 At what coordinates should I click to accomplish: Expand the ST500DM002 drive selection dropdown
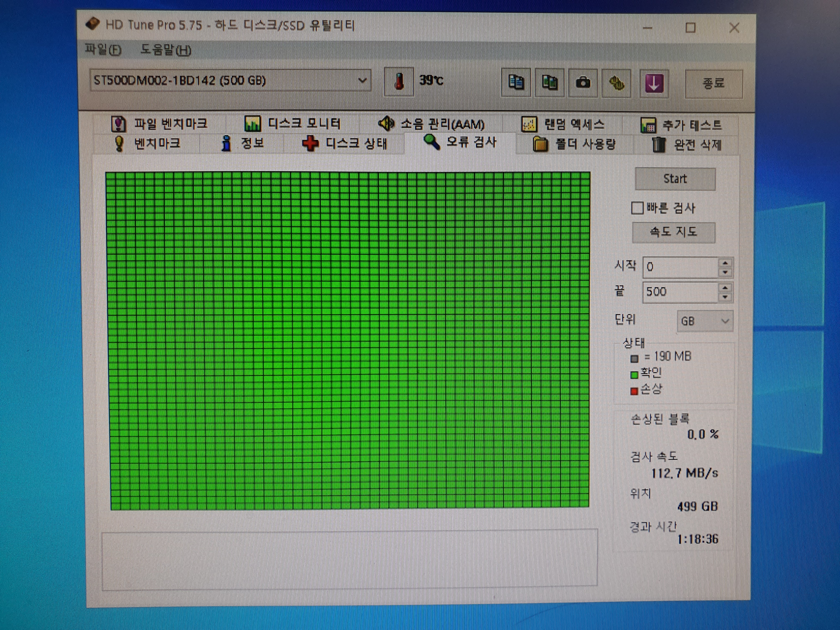[362, 80]
